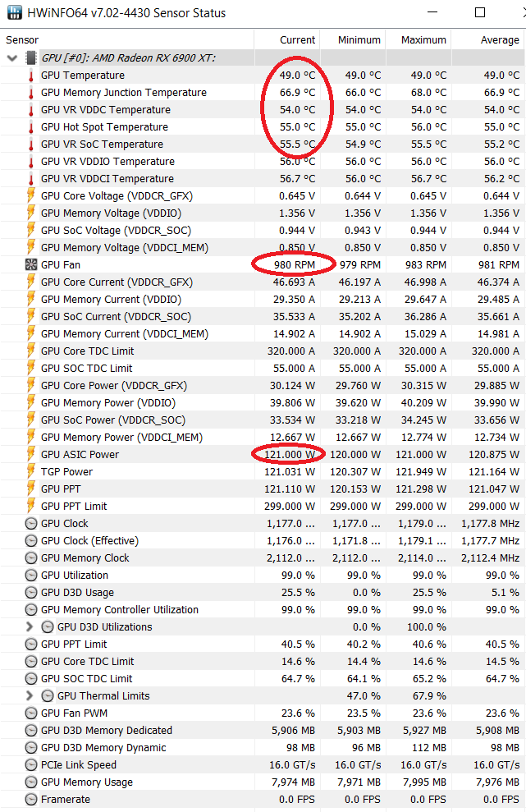Click lightning icon of GPU SoC Voltage row

(31, 231)
